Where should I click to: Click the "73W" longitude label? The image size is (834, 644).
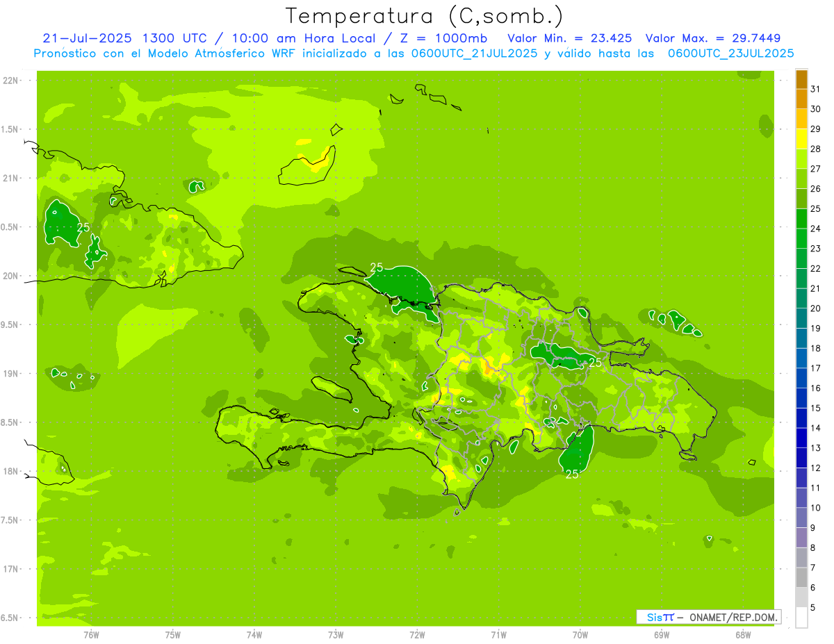point(336,635)
